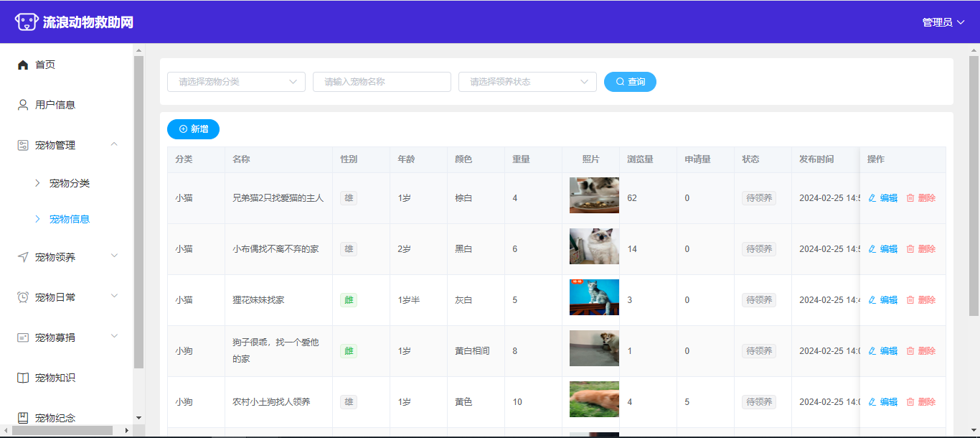Click the 宠物领养 paper plane icon
The width and height of the screenshot is (980, 438).
tap(23, 257)
